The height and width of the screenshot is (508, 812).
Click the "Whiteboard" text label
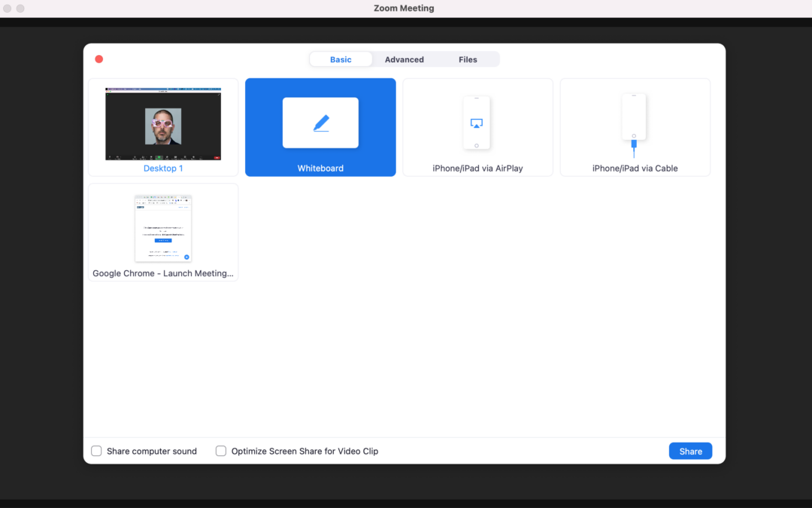coord(320,169)
